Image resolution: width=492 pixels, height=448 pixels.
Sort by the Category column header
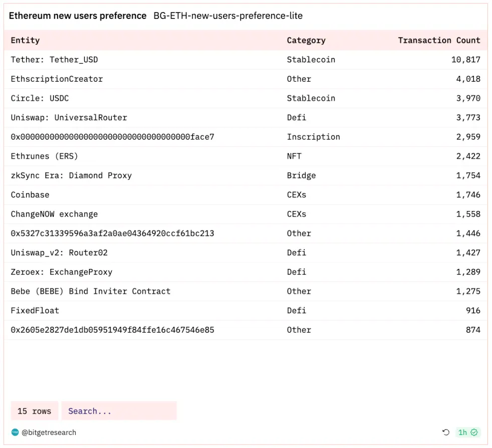306,40
